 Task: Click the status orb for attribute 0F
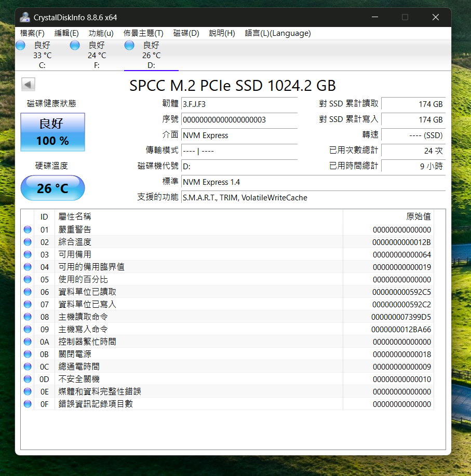[28, 404]
